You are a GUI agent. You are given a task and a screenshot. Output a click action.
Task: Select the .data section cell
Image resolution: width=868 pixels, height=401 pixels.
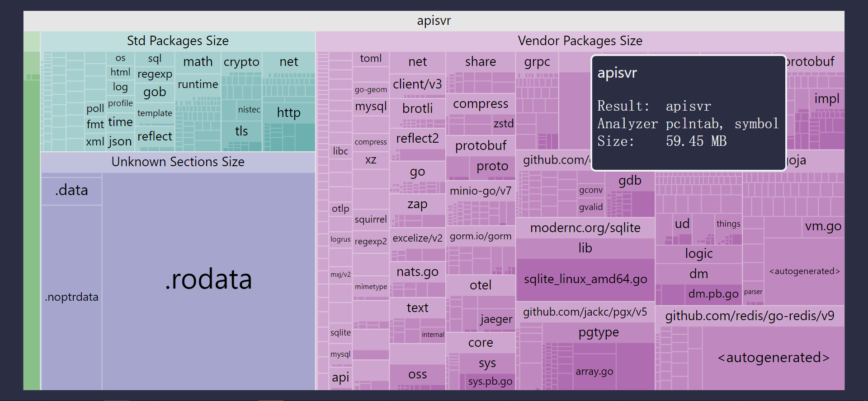71,190
